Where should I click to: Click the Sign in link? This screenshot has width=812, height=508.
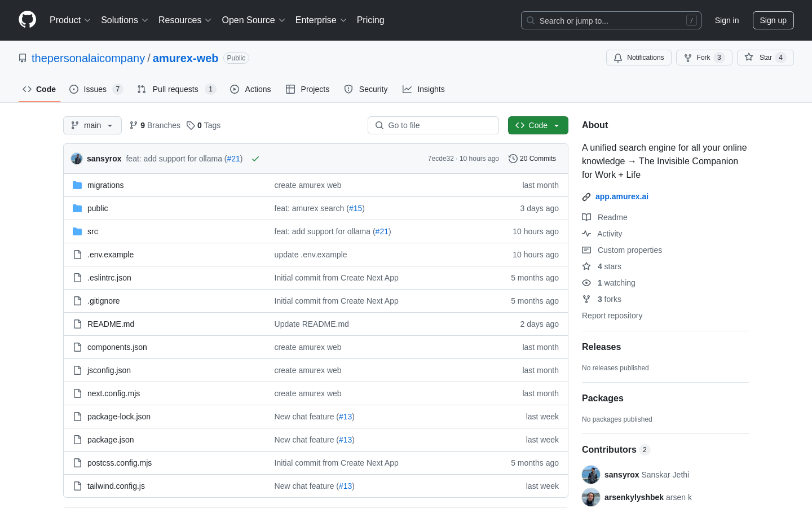(x=727, y=20)
